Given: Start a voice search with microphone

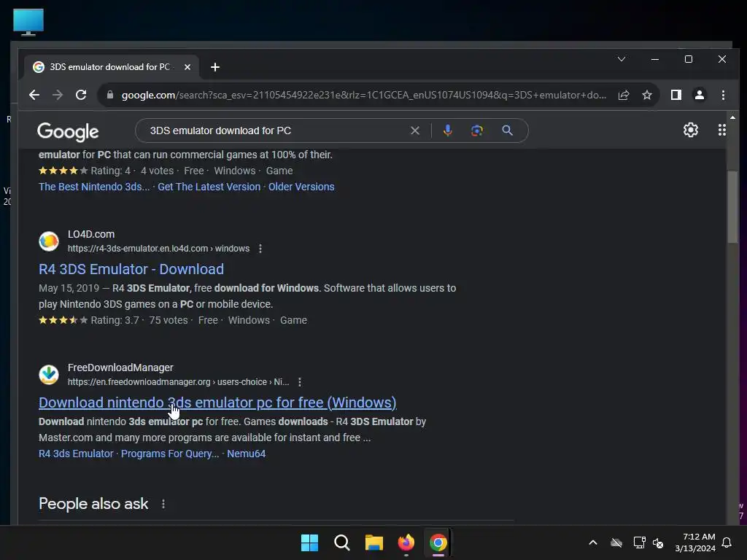Looking at the screenshot, I should click(447, 131).
